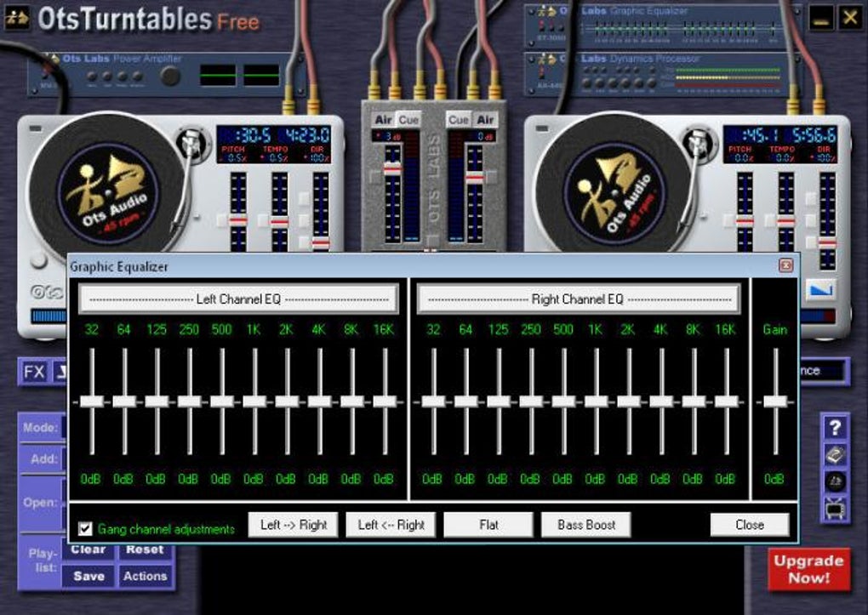Copy EQ with Left --> Right button

(293, 524)
